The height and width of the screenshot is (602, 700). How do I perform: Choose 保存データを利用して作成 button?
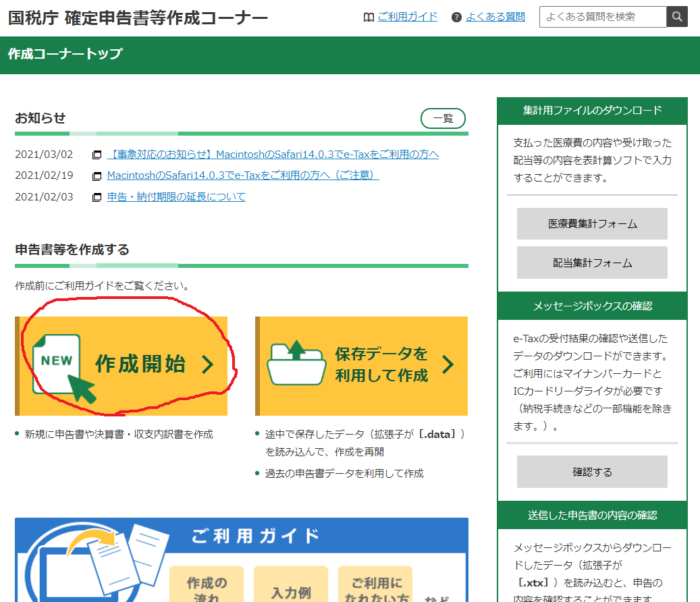[361, 366]
